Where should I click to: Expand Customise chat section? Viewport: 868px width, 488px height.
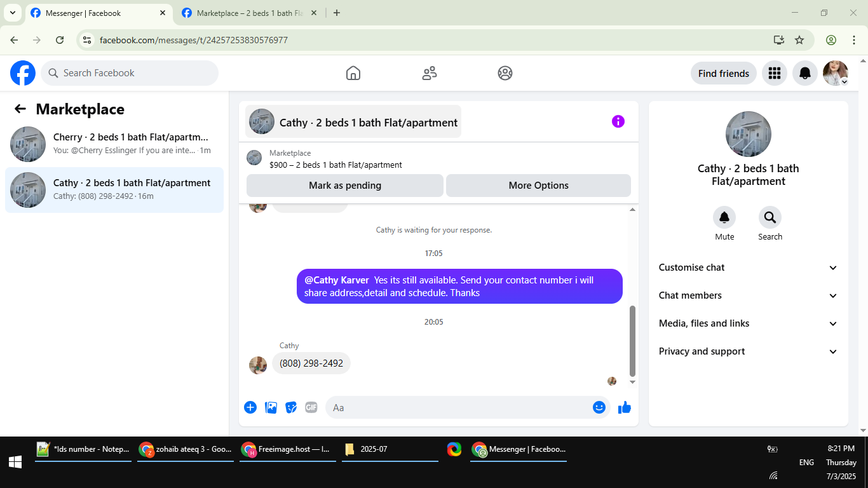click(749, 268)
